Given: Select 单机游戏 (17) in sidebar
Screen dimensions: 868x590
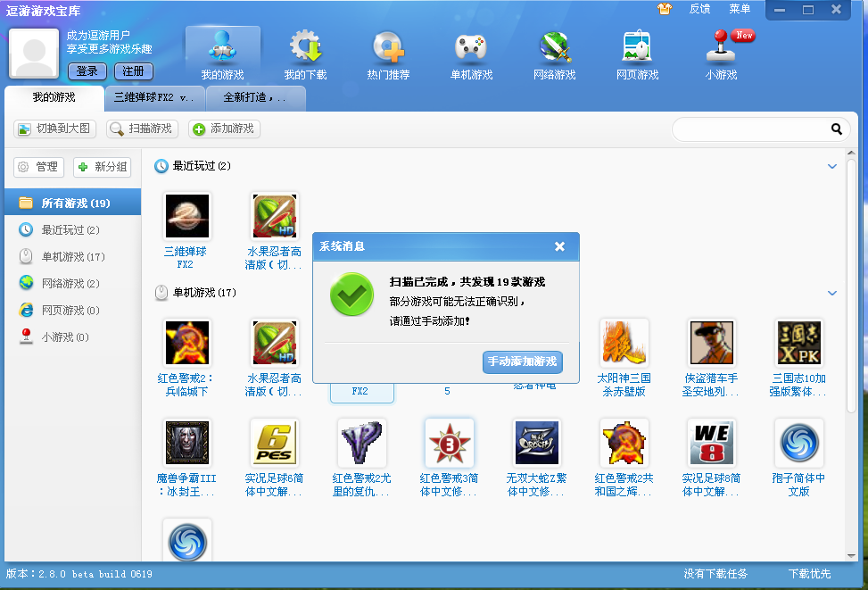Looking at the screenshot, I should (x=72, y=257).
